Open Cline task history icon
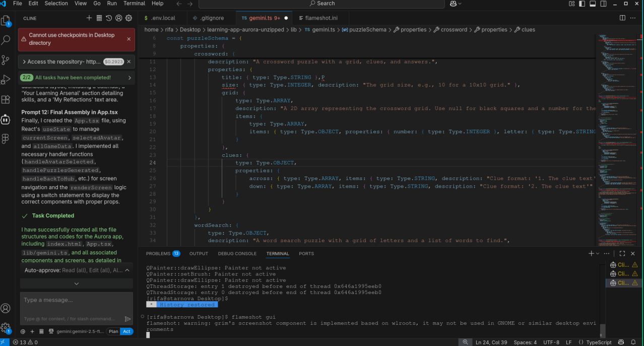 pos(109,18)
